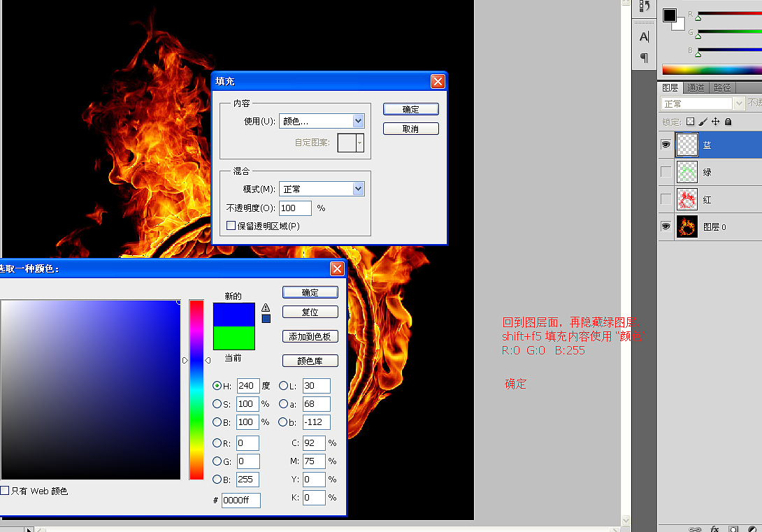Click the add layer mask icon

click(733, 529)
